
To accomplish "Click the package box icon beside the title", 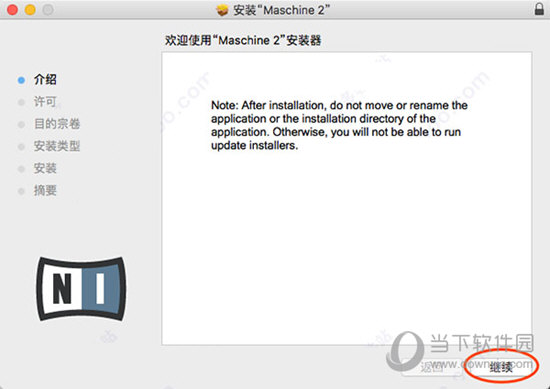I will [222, 10].
